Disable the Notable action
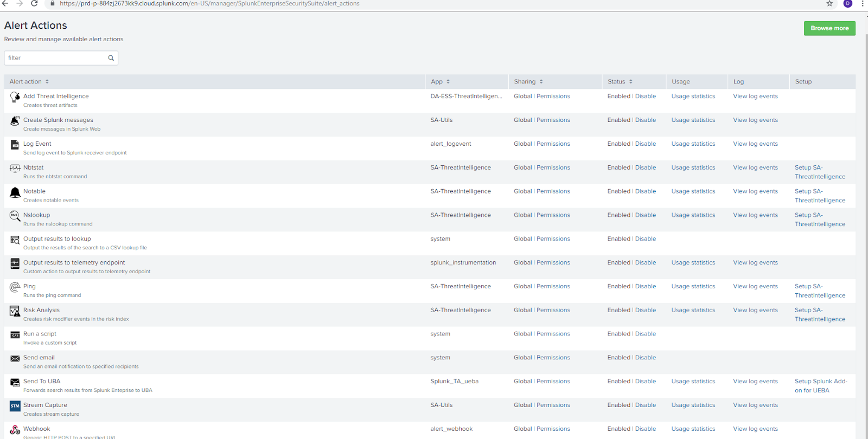 point(646,191)
